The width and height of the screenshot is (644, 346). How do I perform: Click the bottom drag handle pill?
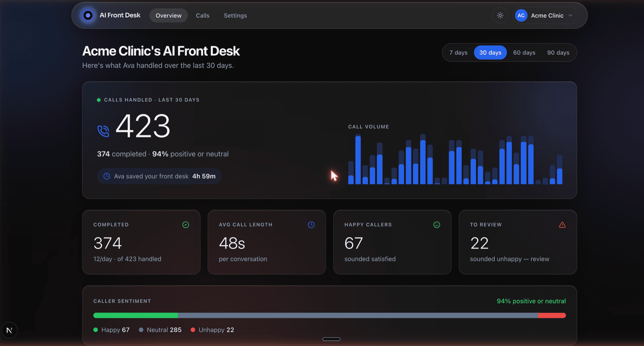click(x=331, y=339)
